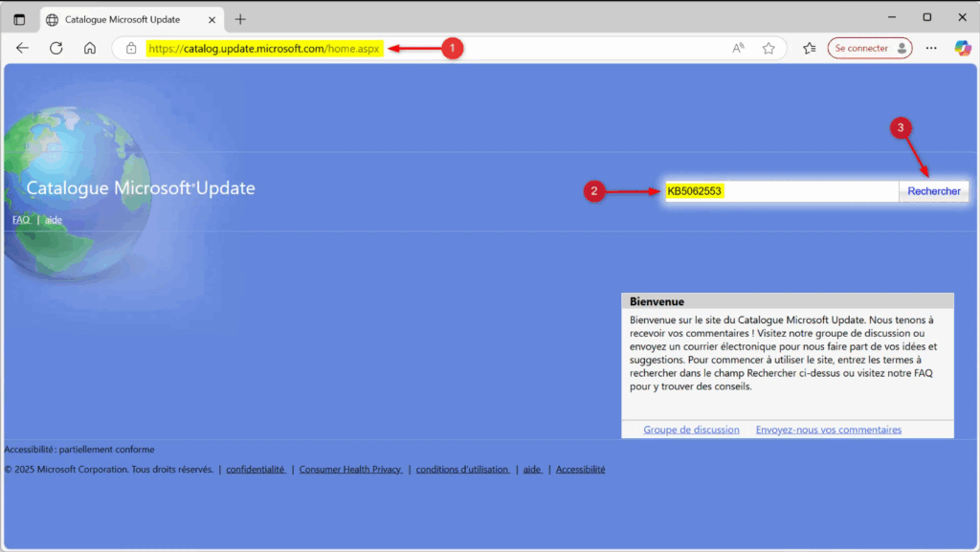Click the Catalogue Microsoft Update page title

coord(141,188)
